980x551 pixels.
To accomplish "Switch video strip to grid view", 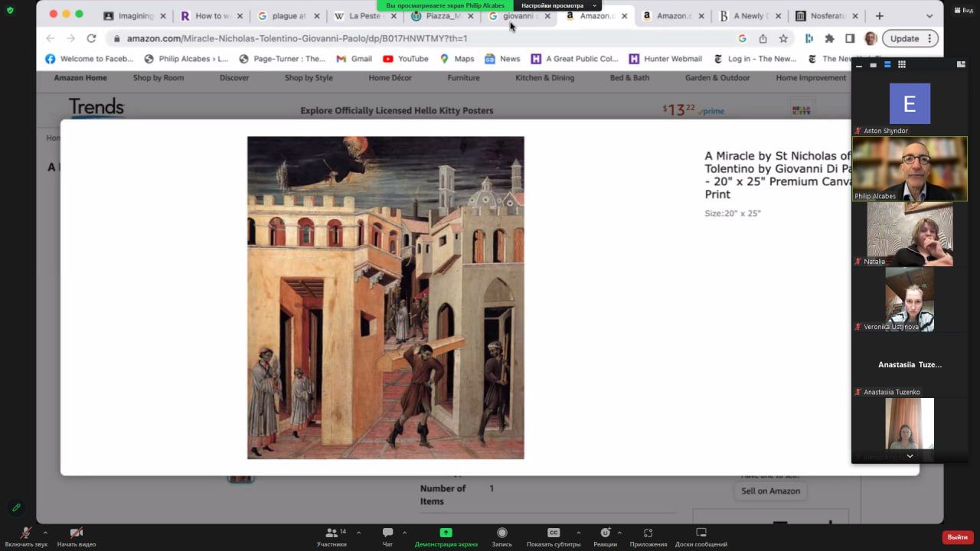I will point(902,65).
